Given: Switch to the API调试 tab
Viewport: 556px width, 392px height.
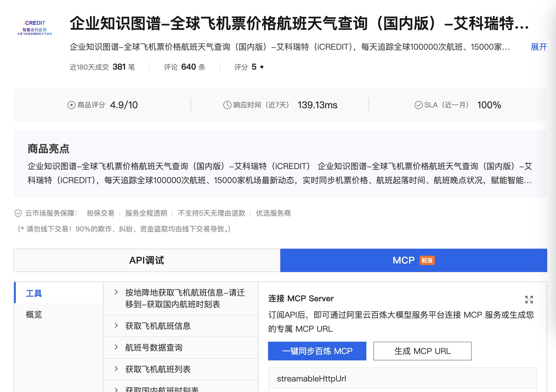Looking at the screenshot, I should click(147, 260).
